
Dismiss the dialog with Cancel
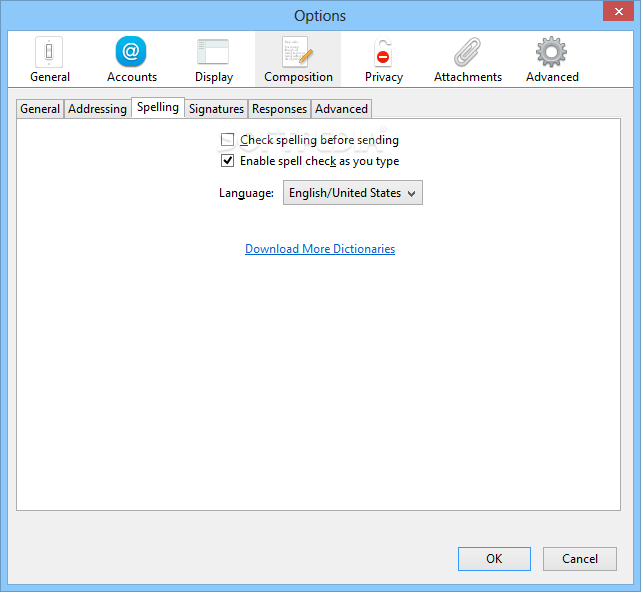tap(580, 558)
